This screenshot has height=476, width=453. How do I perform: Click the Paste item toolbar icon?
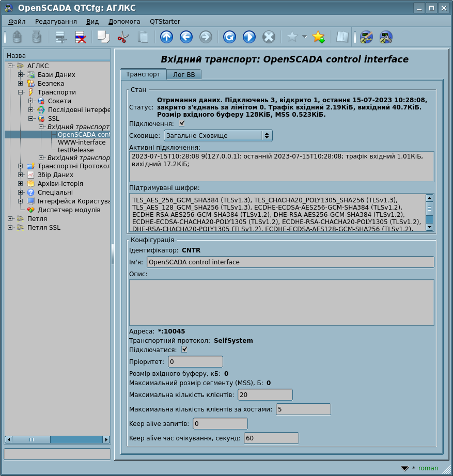[x=143, y=37]
